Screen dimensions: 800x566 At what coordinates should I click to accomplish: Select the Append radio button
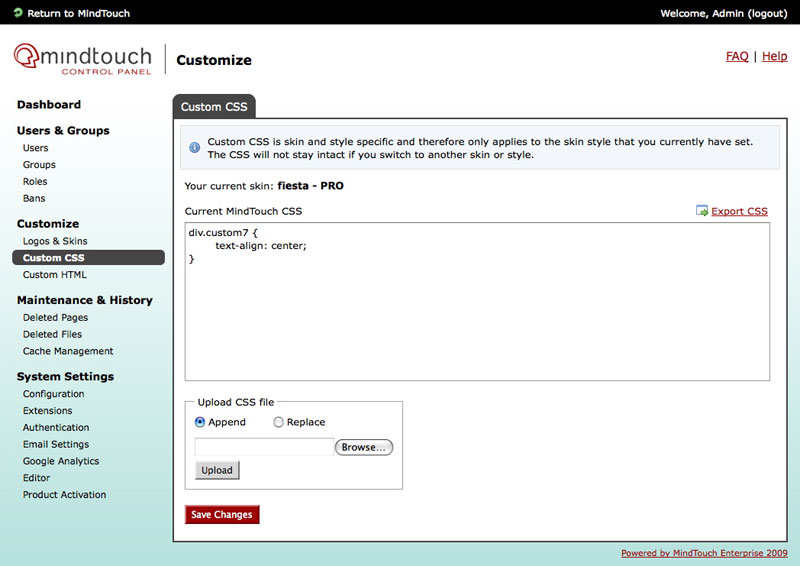(x=200, y=422)
